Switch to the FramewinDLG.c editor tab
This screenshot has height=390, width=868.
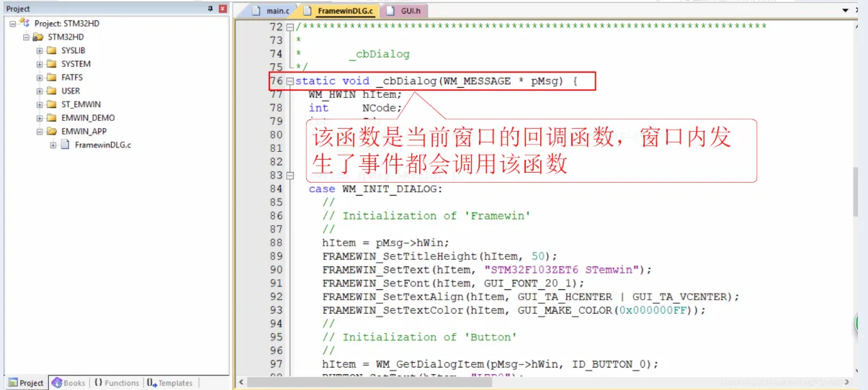pyautogui.click(x=339, y=11)
